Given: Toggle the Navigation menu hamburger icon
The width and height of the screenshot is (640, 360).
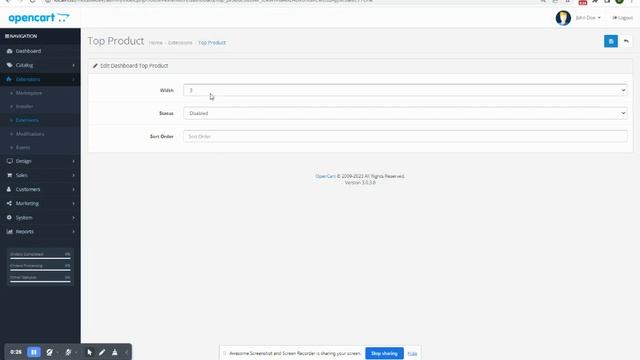Looking at the screenshot, I should 7,36.
